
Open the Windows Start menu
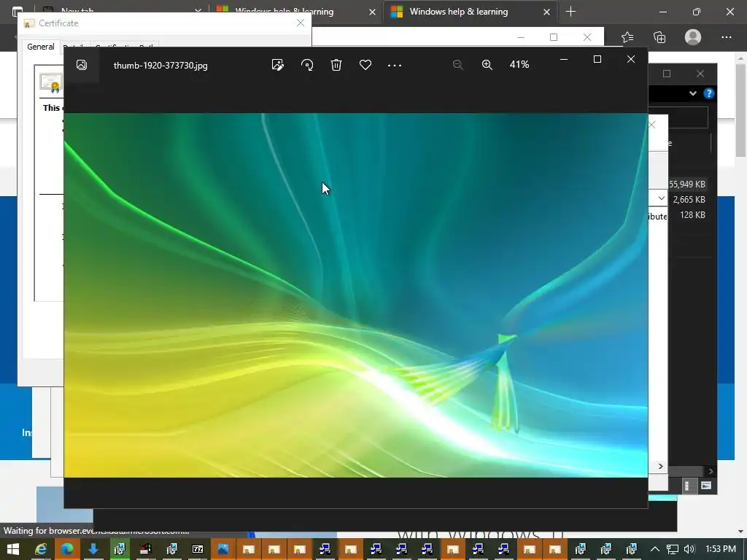point(13,549)
